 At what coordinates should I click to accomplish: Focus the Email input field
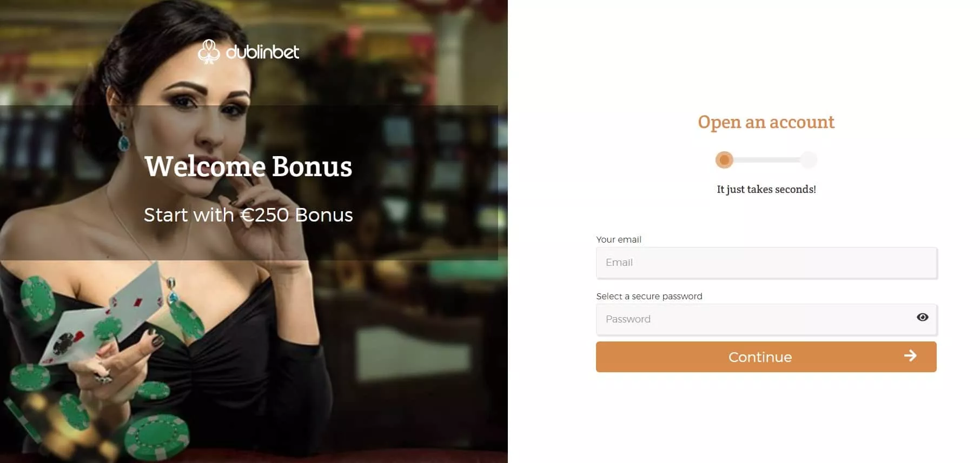[766, 263]
